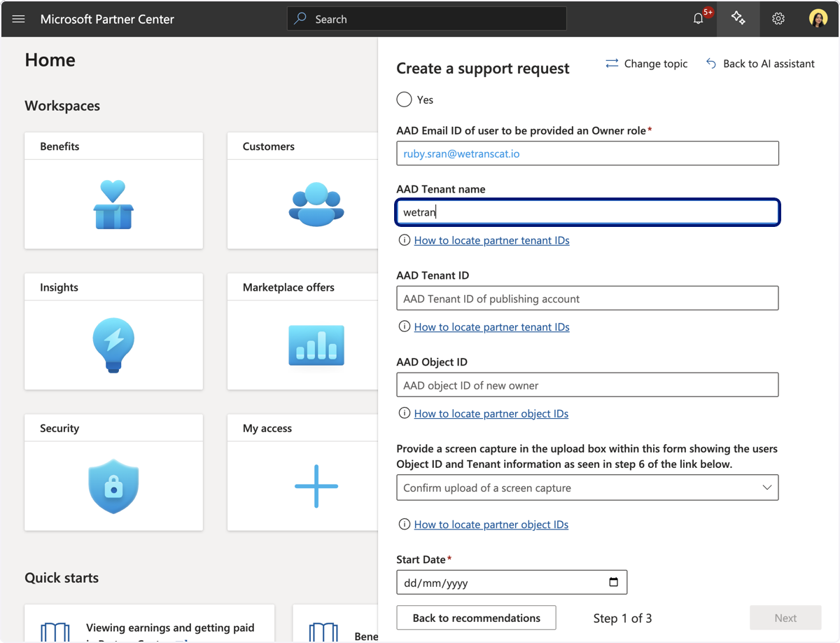This screenshot has height=643, width=840.
Task: Click the My access plus icon
Action: point(316,486)
